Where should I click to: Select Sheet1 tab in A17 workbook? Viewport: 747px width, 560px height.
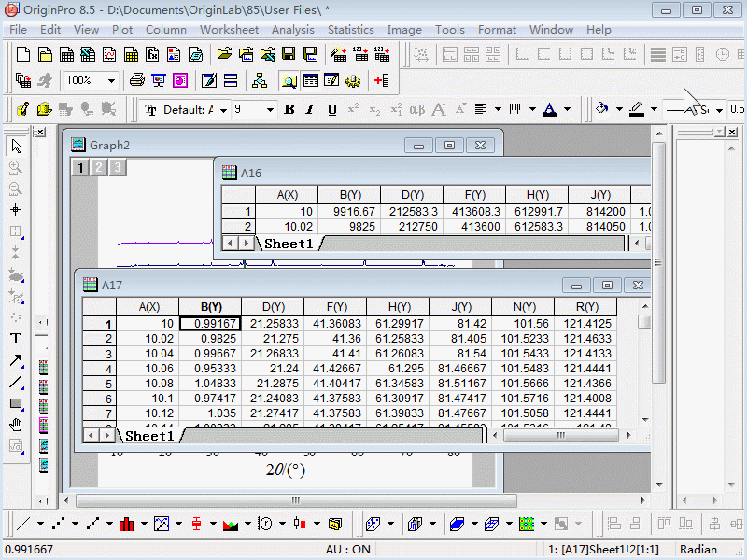(x=149, y=436)
